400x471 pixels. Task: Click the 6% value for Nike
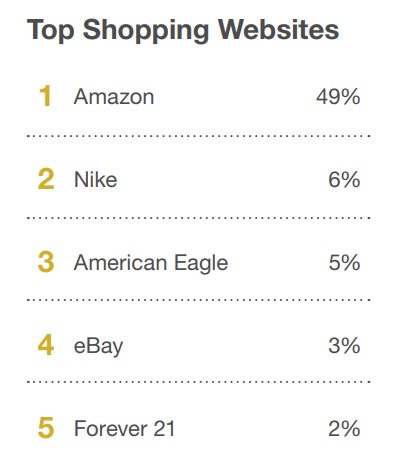pyautogui.click(x=344, y=180)
